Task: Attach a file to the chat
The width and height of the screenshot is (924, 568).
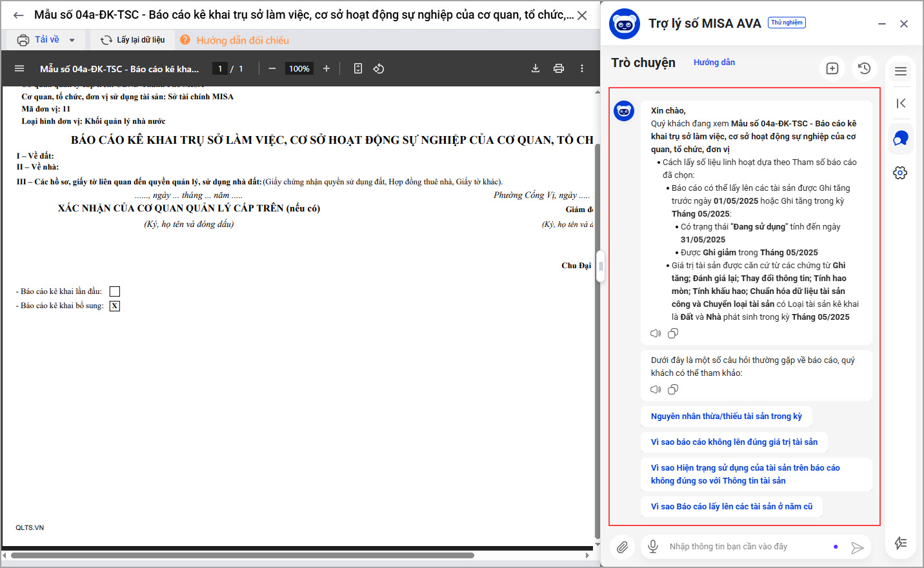Action: click(622, 547)
